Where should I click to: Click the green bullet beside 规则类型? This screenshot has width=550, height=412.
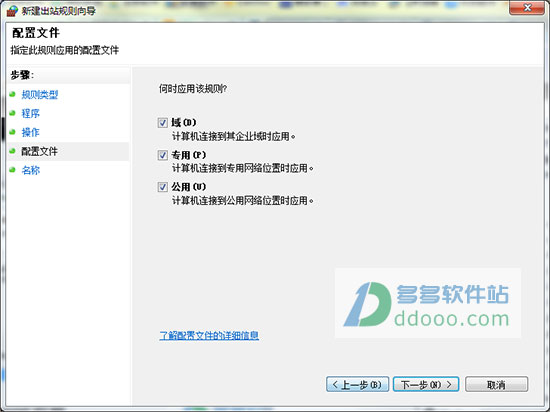(x=13, y=94)
